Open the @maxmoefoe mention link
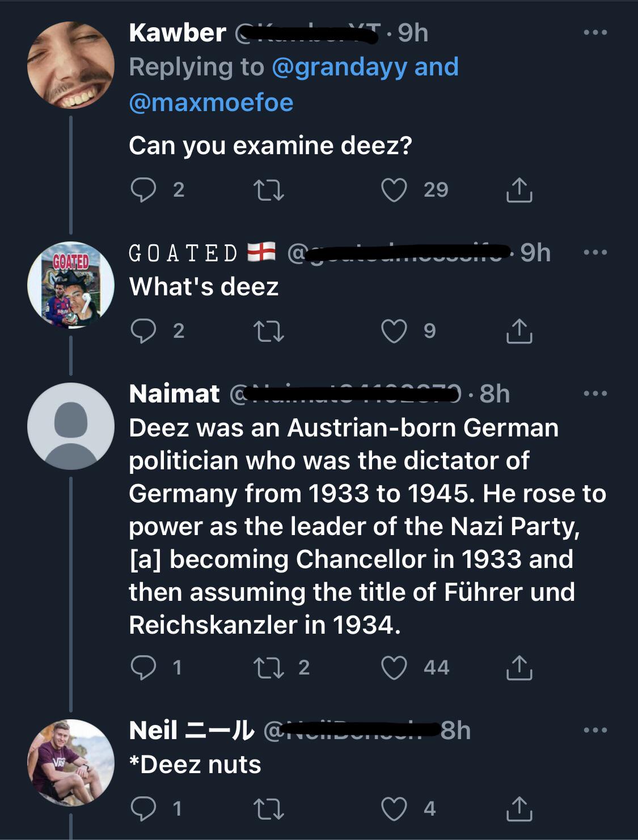 [211, 103]
